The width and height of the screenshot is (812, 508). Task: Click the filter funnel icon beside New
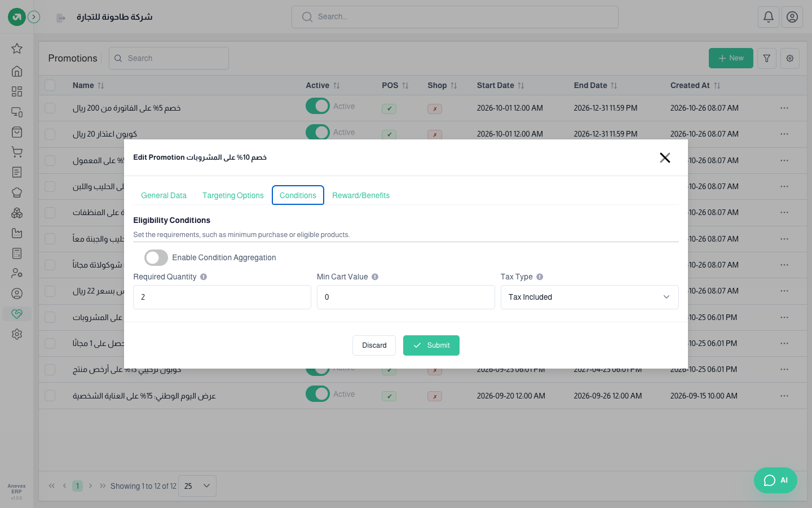pos(767,58)
